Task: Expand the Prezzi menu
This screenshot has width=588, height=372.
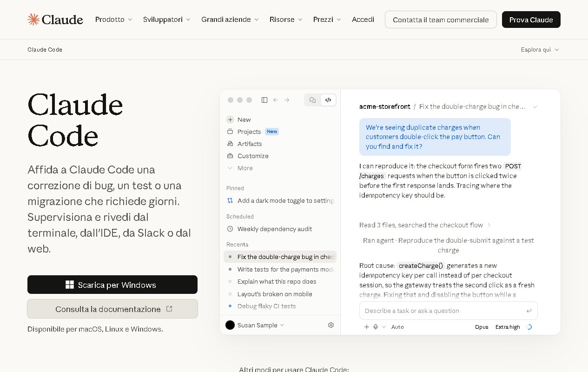Action: point(327,20)
